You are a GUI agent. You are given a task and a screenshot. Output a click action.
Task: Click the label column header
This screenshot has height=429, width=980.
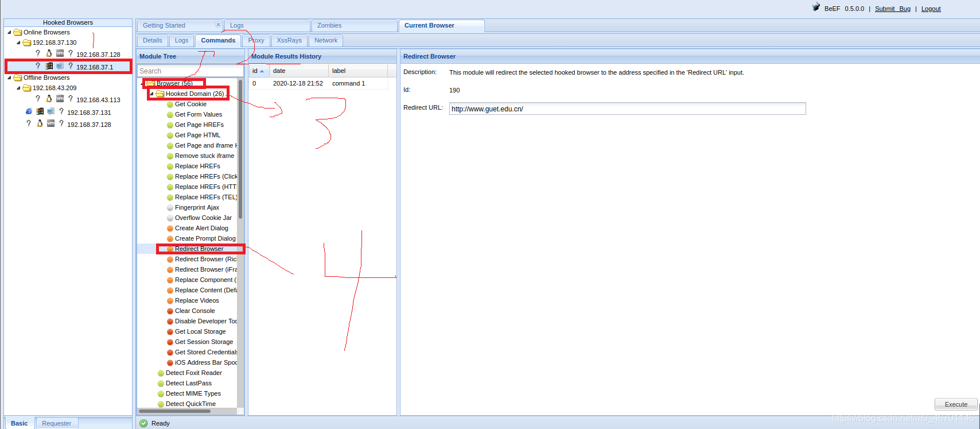[x=358, y=71]
